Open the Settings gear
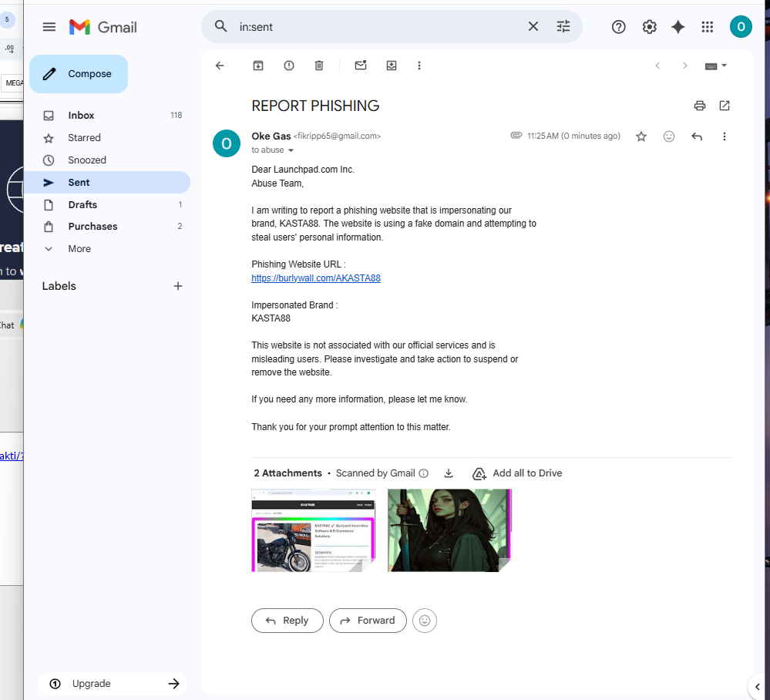Viewport: 770px width, 700px height. pyautogui.click(x=649, y=27)
